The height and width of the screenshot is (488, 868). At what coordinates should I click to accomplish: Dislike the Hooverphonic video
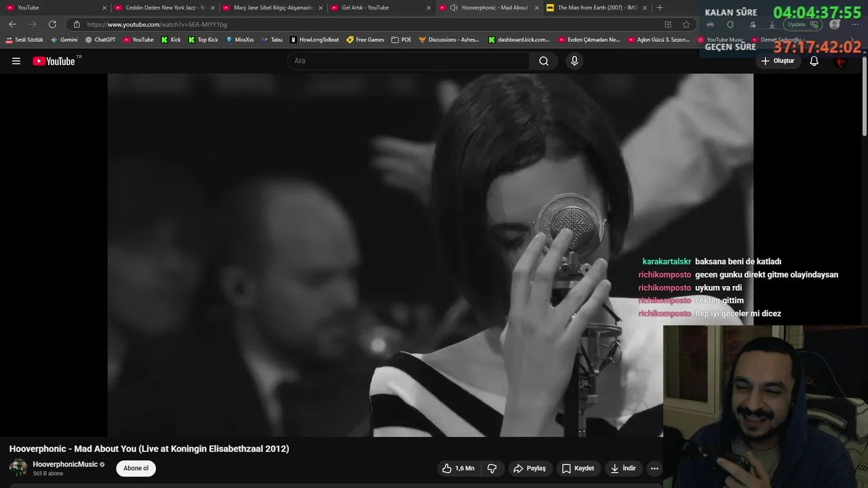[492, 468]
